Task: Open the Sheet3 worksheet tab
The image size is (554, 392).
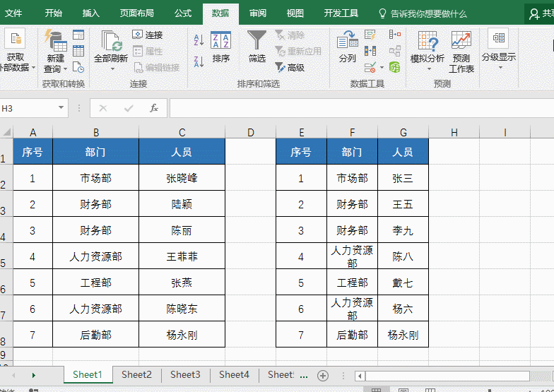Action: (x=185, y=375)
